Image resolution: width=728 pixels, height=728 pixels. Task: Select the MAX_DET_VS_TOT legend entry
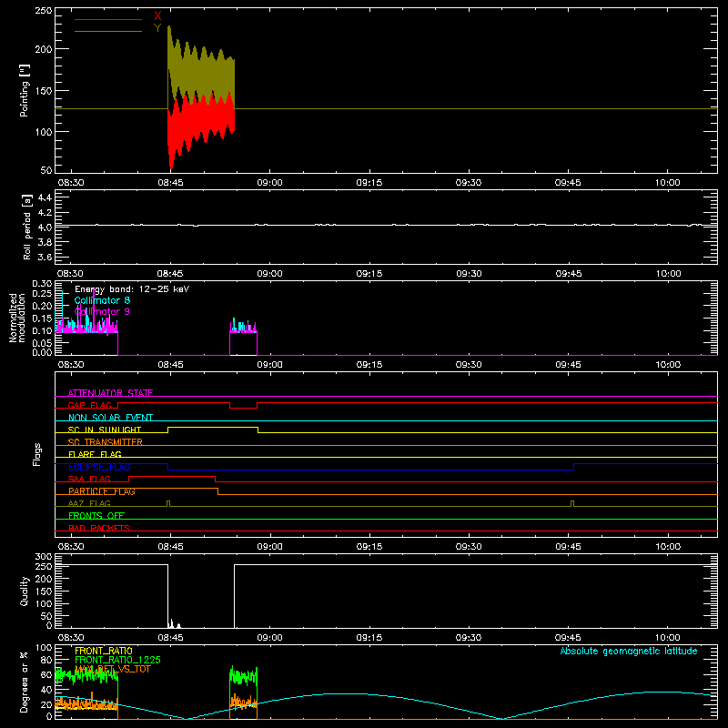click(x=113, y=669)
